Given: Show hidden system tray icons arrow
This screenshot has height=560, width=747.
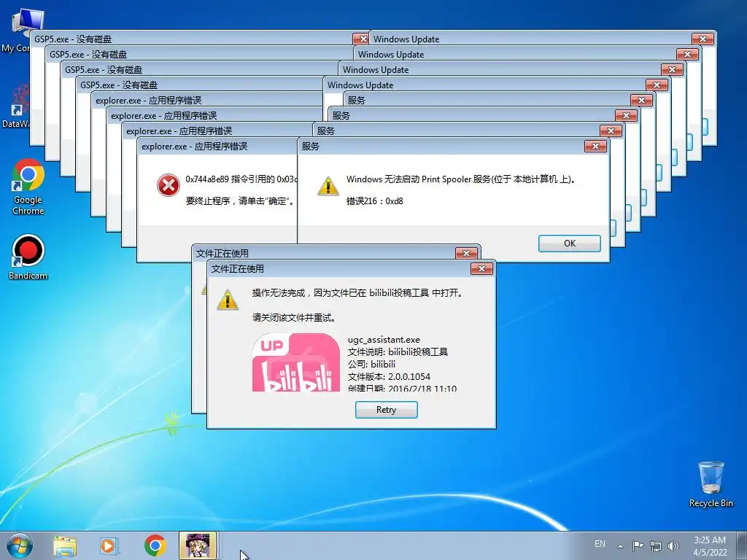Looking at the screenshot, I should point(620,545).
